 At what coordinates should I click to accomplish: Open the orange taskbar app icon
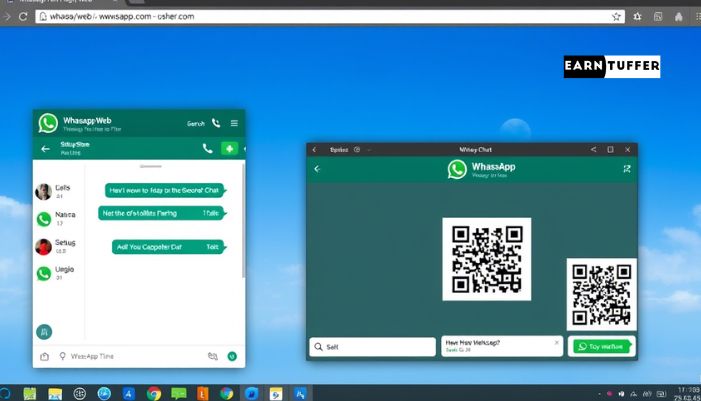point(203,393)
